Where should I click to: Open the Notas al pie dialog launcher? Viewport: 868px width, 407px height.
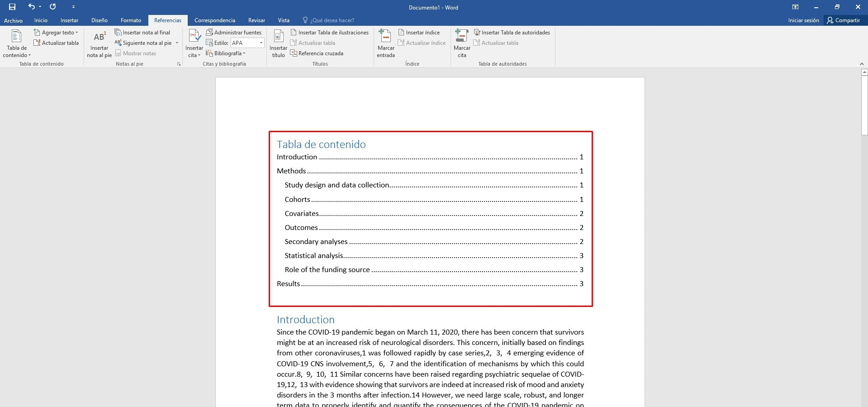pos(179,64)
